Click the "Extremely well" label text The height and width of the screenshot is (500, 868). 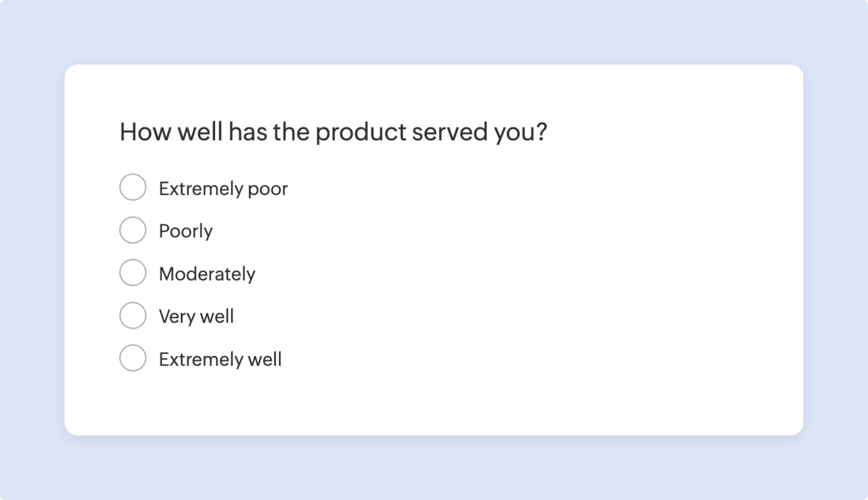[220, 359]
